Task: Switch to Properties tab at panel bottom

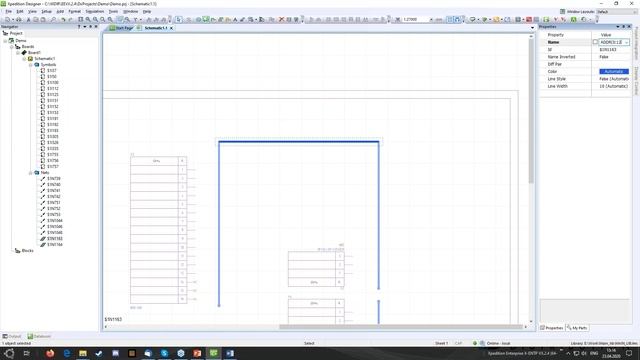Action: tap(552, 328)
